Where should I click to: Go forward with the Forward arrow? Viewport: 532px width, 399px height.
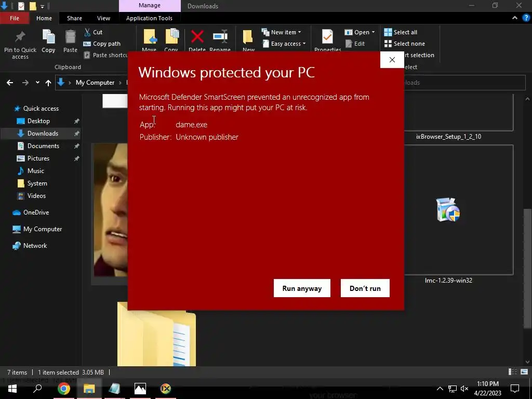(x=25, y=83)
